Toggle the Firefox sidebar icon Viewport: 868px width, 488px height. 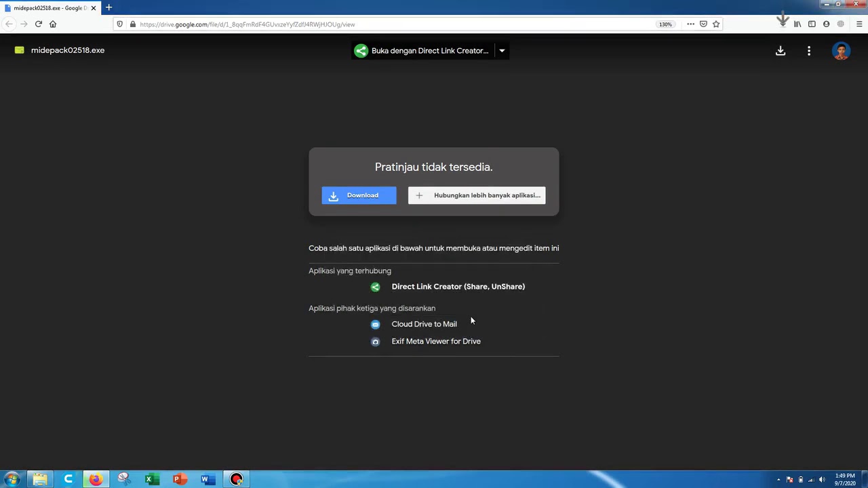pos(812,24)
